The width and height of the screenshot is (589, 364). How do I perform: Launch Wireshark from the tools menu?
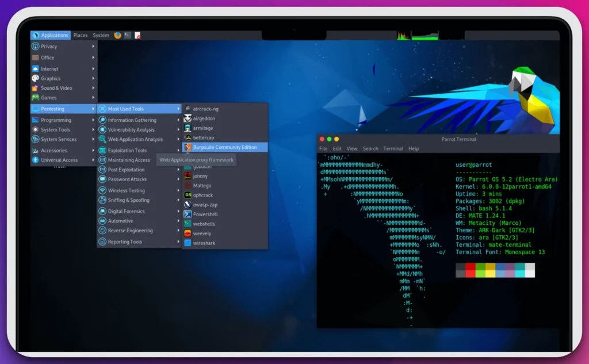click(x=188, y=242)
